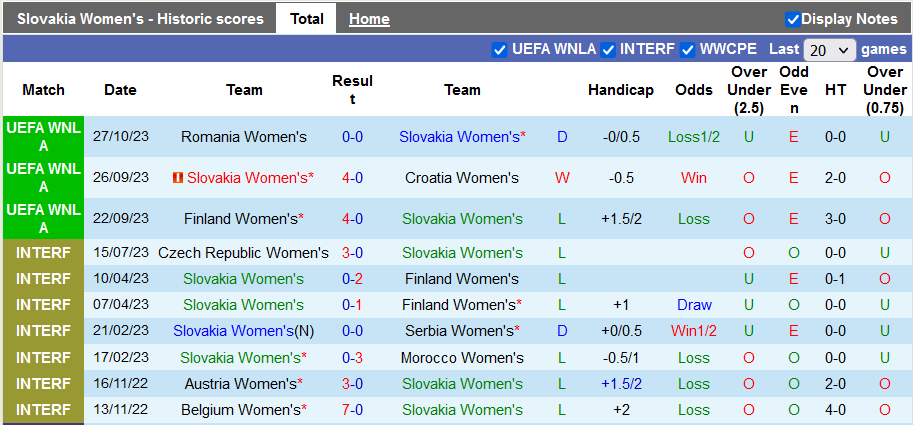This screenshot has height=425, width=913.
Task: Open the Last games count dropdown
Action: click(830, 49)
